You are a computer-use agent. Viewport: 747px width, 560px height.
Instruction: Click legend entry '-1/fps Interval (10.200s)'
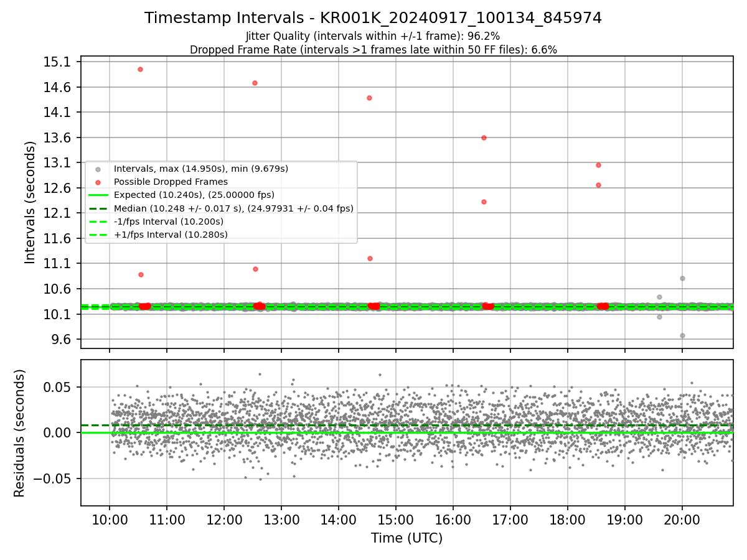click(169, 222)
